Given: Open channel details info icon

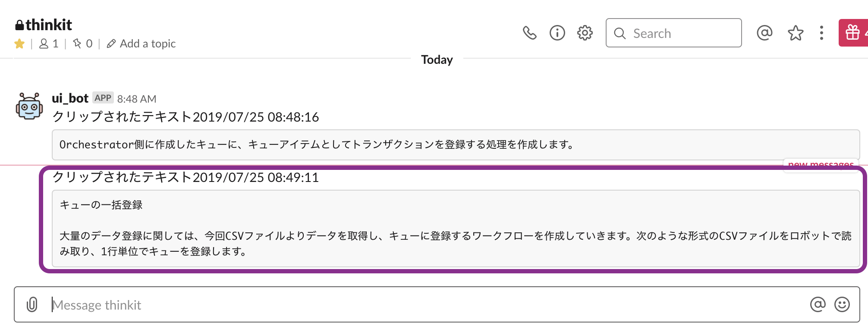Looking at the screenshot, I should coord(557,33).
